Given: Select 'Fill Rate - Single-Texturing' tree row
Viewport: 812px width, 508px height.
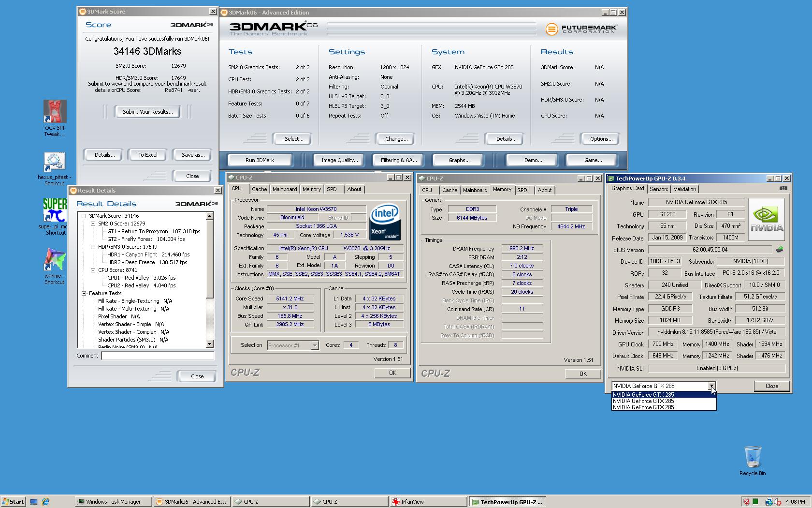Looking at the screenshot, I should tap(135, 301).
